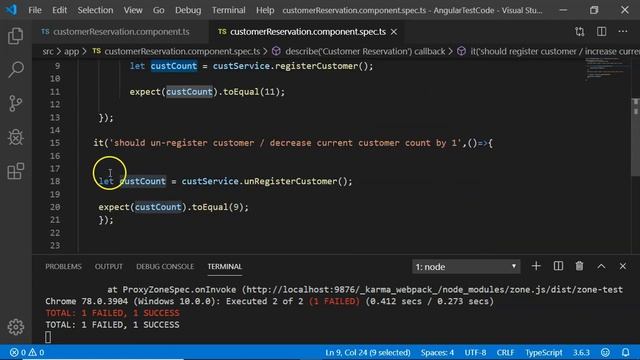This screenshot has width=640, height=360.
Task: Click the editor vertical scrollbar
Action: 636,137
